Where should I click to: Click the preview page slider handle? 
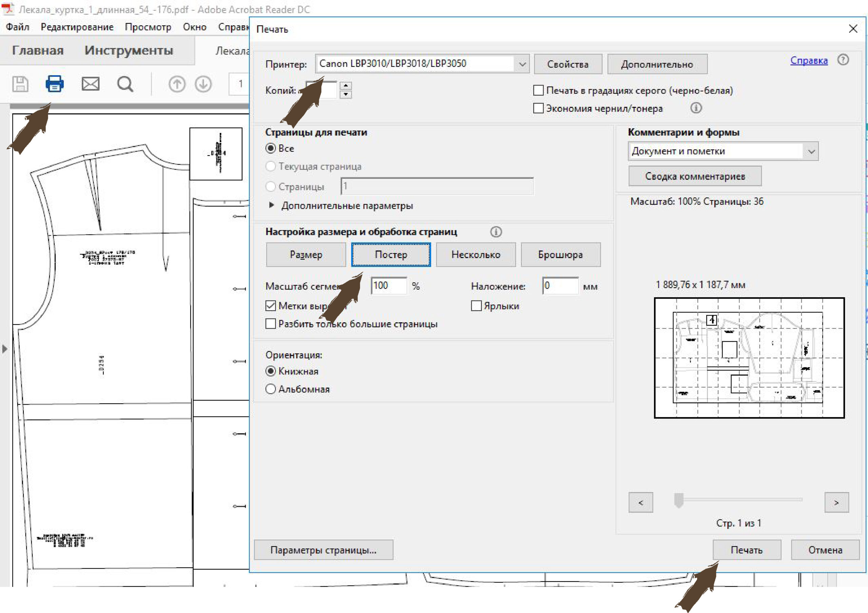pos(679,500)
